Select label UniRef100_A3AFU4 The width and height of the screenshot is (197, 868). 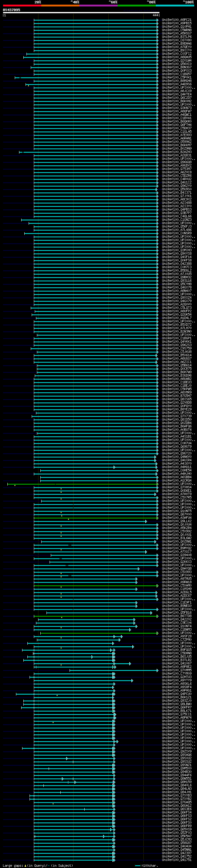177,518
